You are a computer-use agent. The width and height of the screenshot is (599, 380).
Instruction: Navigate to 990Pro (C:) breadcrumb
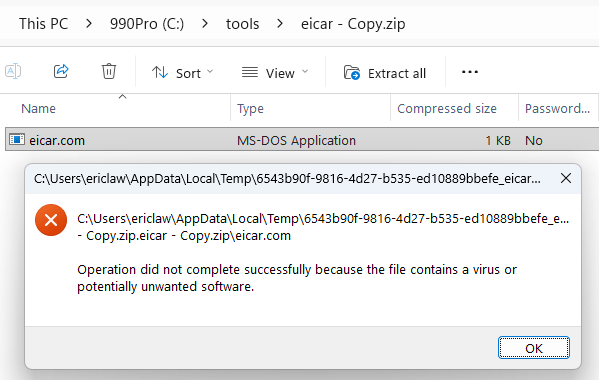tap(147, 24)
